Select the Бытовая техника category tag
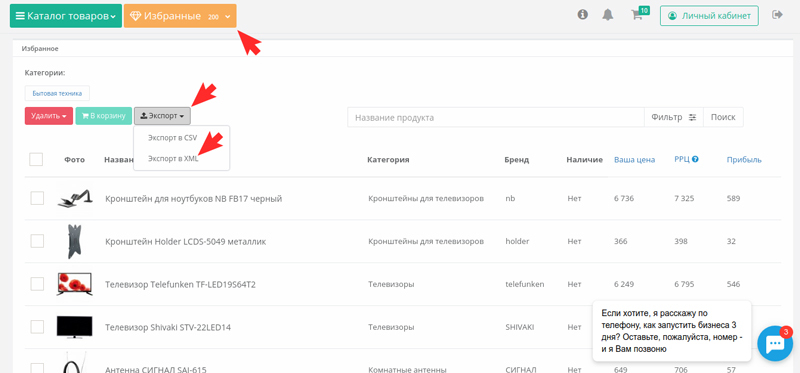The height and width of the screenshot is (373, 800). [57, 93]
